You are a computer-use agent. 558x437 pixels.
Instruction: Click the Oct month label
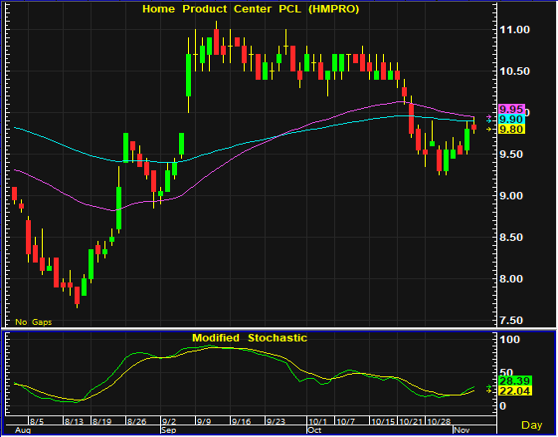click(x=314, y=430)
